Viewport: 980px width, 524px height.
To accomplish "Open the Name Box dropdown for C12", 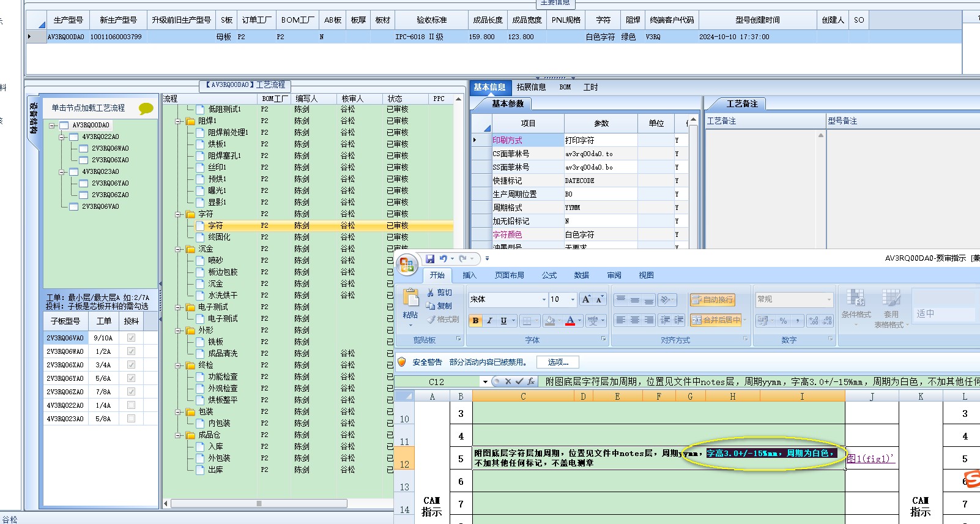I will (x=485, y=381).
